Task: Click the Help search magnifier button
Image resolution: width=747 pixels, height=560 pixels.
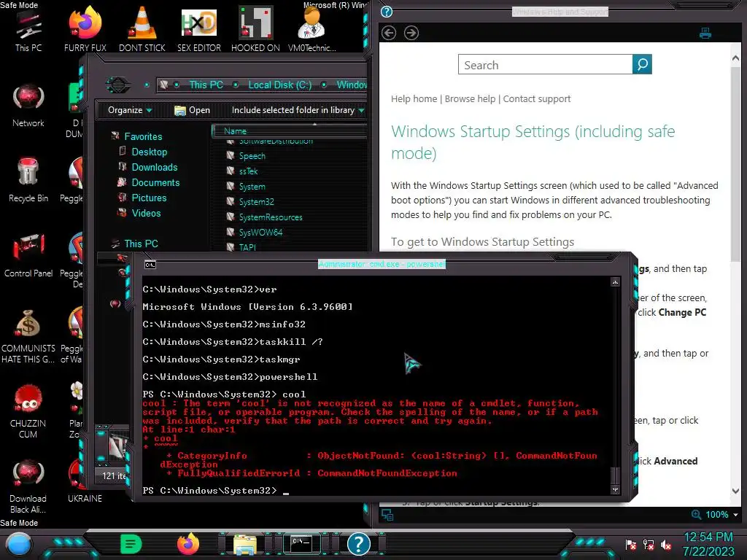Action: 642,64
